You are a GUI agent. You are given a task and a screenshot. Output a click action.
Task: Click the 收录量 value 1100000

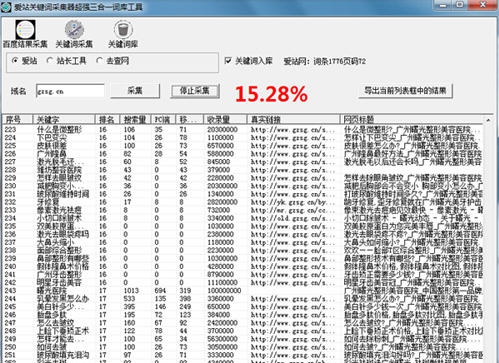[220, 138]
